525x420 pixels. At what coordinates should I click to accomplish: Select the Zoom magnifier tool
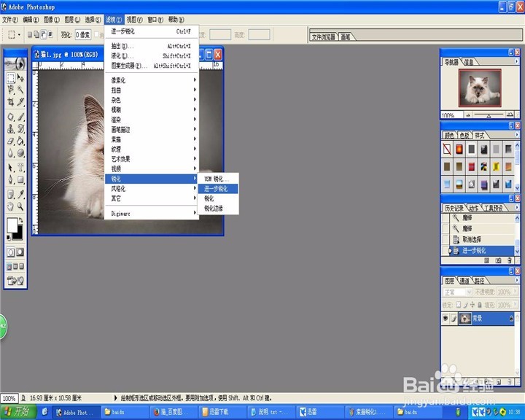coord(20,206)
